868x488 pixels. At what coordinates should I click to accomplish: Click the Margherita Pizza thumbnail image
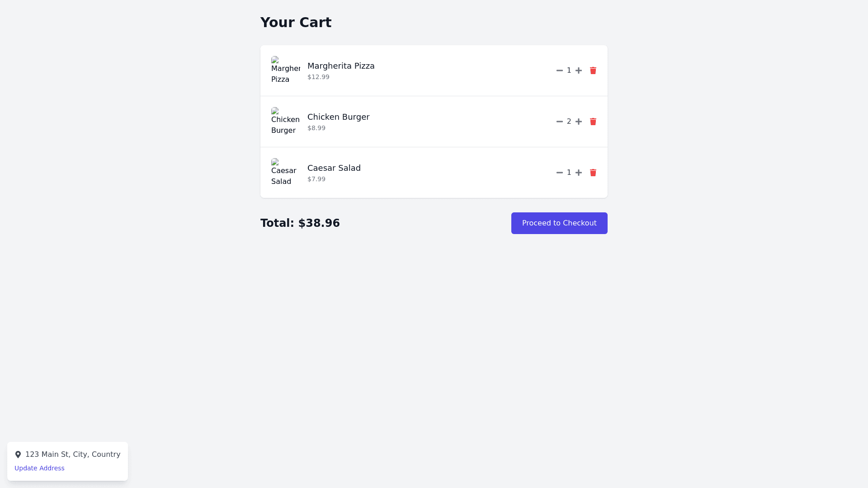[x=285, y=70]
